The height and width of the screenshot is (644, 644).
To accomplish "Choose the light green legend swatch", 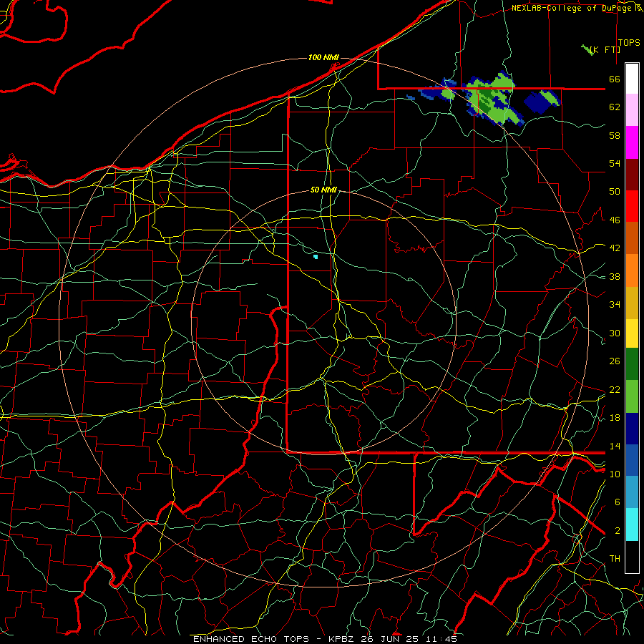I will tap(632, 396).
